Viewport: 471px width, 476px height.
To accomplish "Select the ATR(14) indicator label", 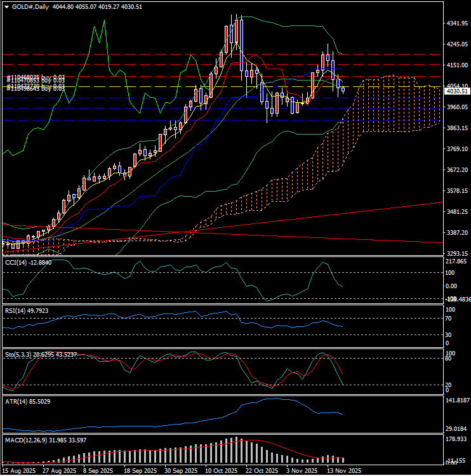I will tap(27, 401).
